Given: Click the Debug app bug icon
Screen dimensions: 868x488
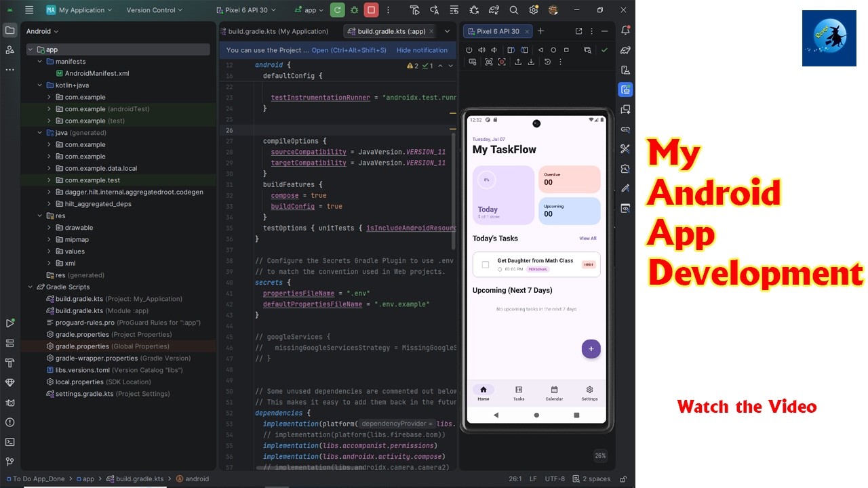Looking at the screenshot, I should 354,10.
